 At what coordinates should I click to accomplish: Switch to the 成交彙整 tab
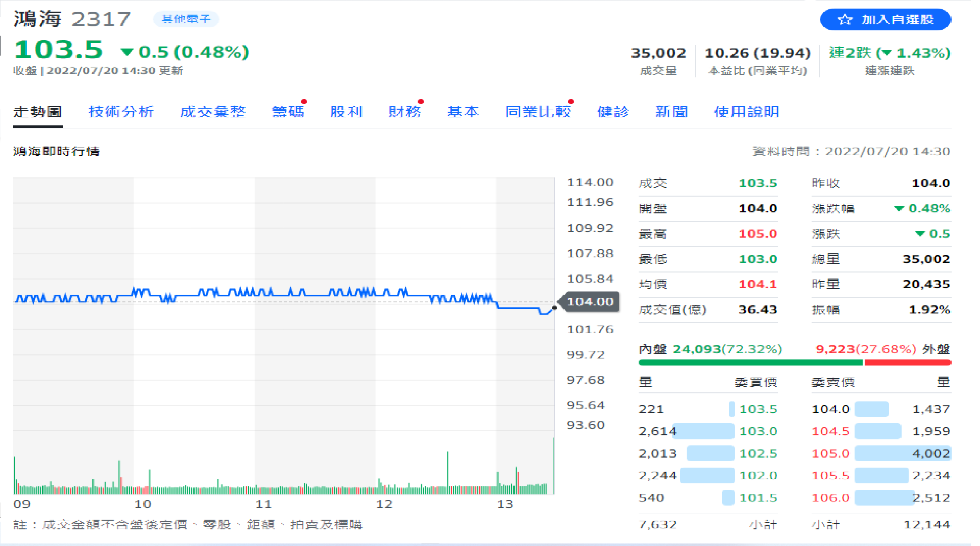tap(213, 112)
